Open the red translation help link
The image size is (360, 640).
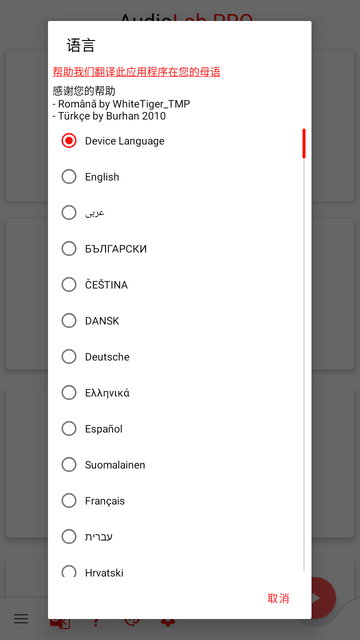point(136,72)
